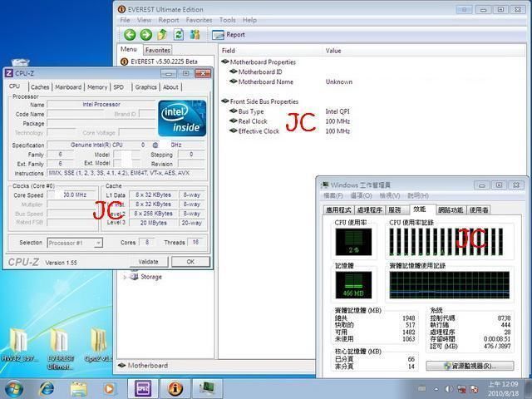This screenshot has height=399, width=532.
Task: Switch to Task Manager taskbar button
Action: point(207,389)
